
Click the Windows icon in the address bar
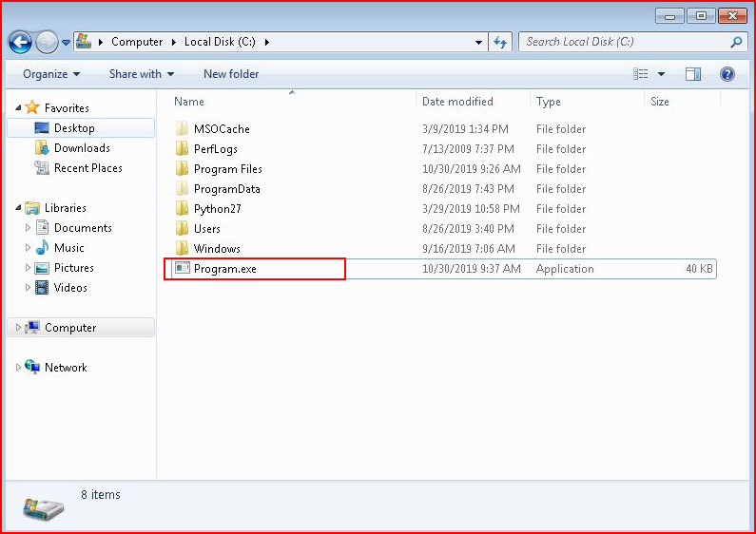84,41
